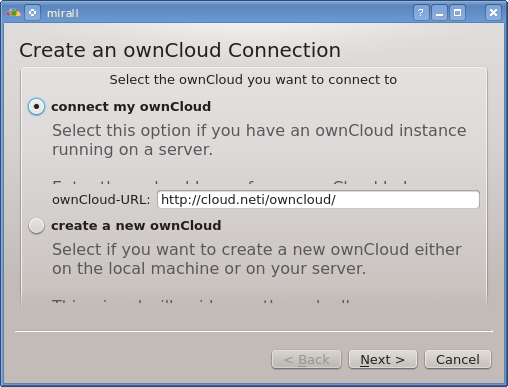Viewport: 508px width, 387px height.
Task: Click the help question mark title bar icon
Action: coord(421,13)
